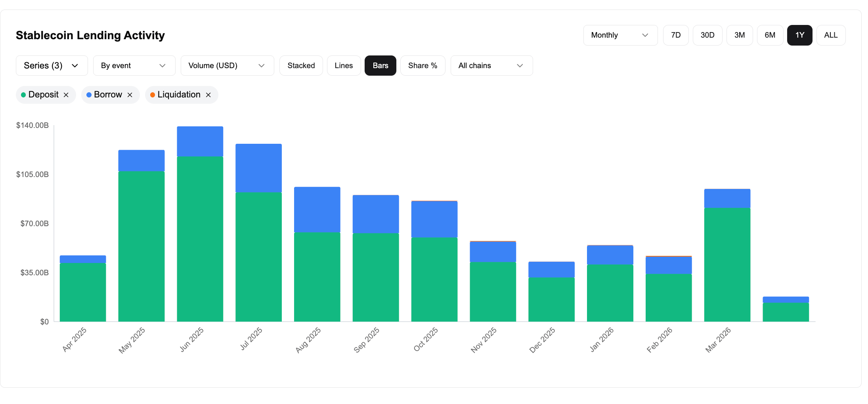Click the Sep 2025 green deposit bar

(x=376, y=277)
